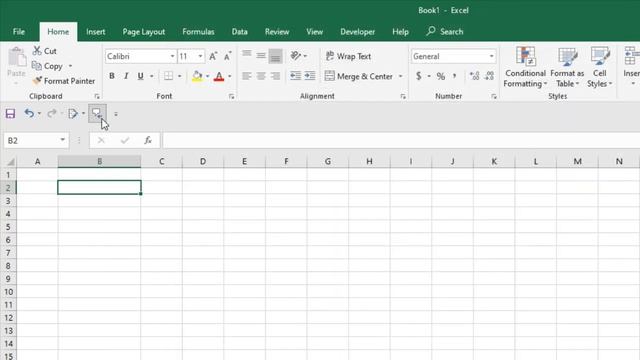Apply cell borders with the Borders icon
This screenshot has height=360, width=640.
pyautogui.click(x=168, y=76)
